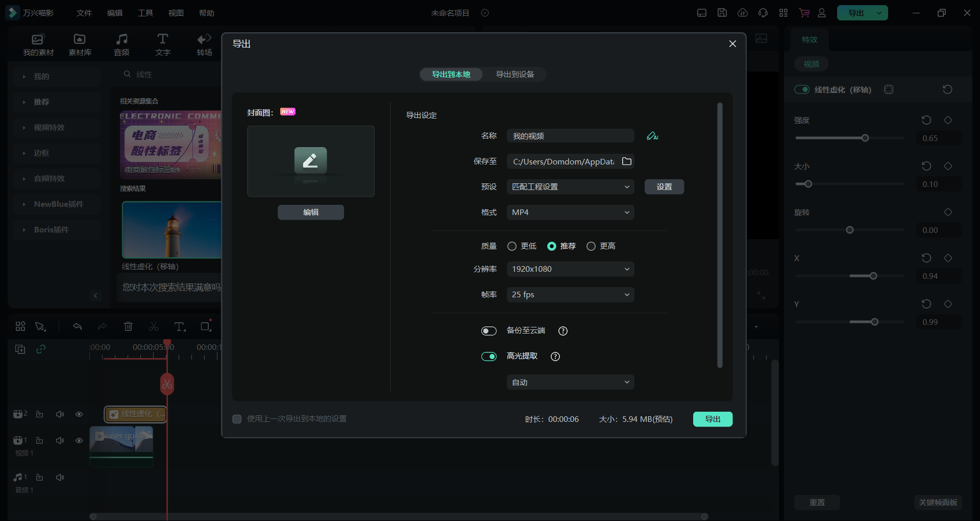Open the 音频 audio panel icon

121,44
